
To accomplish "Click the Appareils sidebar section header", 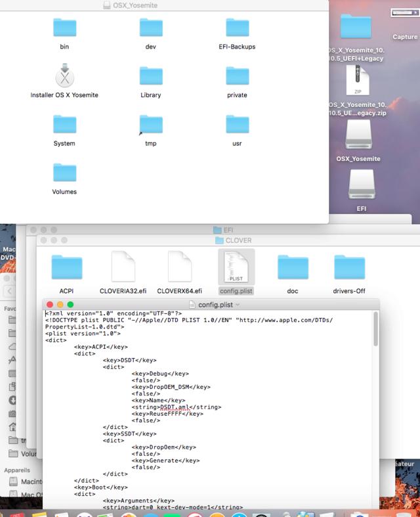I will (17, 470).
